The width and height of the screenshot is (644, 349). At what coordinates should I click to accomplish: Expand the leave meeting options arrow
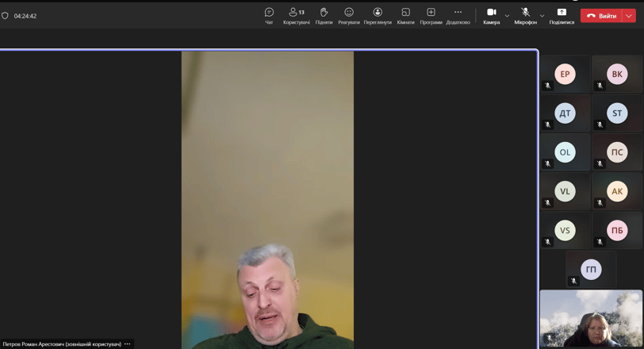(x=629, y=16)
